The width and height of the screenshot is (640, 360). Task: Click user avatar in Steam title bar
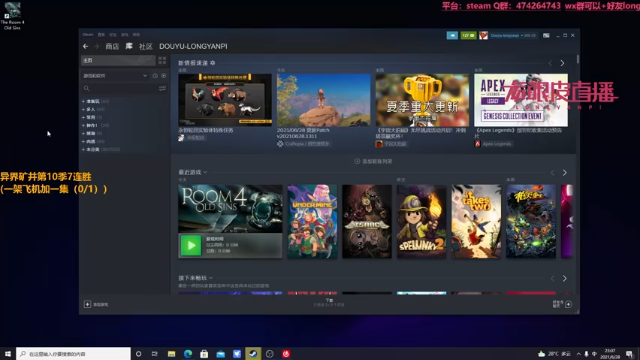483,36
